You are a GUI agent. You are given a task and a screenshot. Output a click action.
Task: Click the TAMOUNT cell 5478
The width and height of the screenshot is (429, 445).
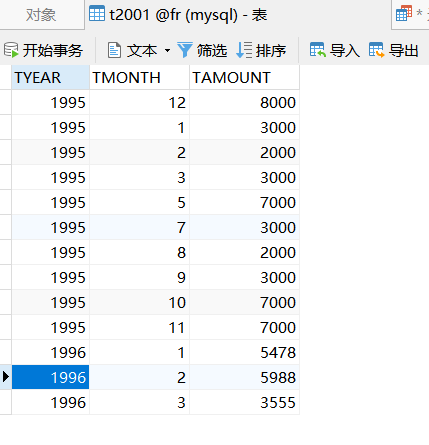[244, 352]
